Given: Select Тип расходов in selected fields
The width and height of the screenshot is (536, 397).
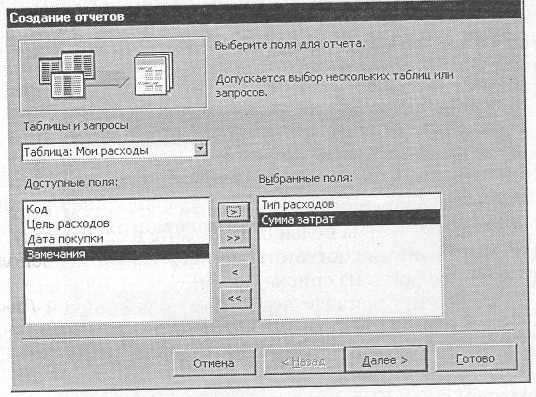Looking at the screenshot, I should 350,204.
